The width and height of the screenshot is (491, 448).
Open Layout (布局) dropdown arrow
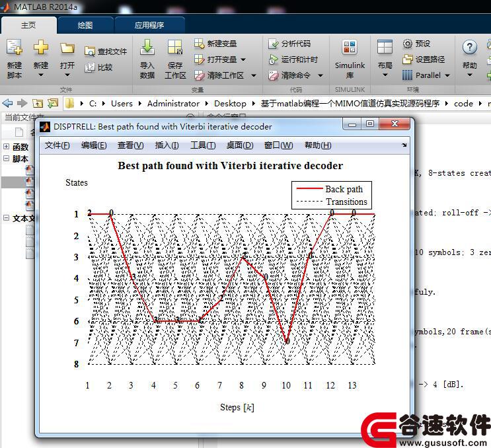(x=385, y=75)
